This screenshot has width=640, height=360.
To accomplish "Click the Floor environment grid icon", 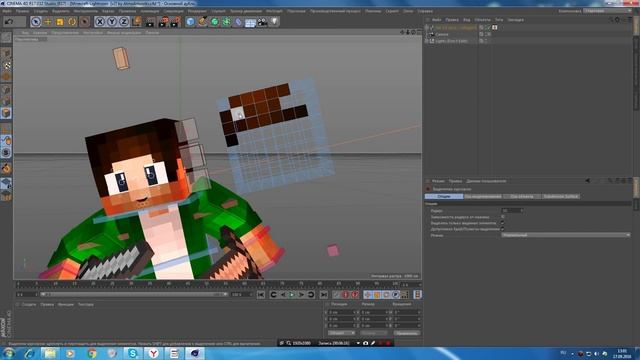I will point(250,22).
